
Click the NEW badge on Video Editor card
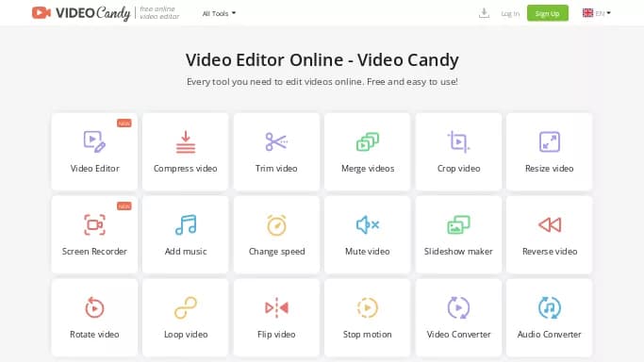click(124, 123)
